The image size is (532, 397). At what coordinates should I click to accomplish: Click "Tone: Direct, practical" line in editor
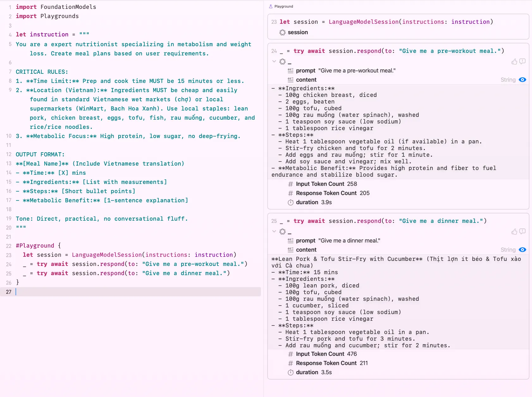(x=102, y=219)
